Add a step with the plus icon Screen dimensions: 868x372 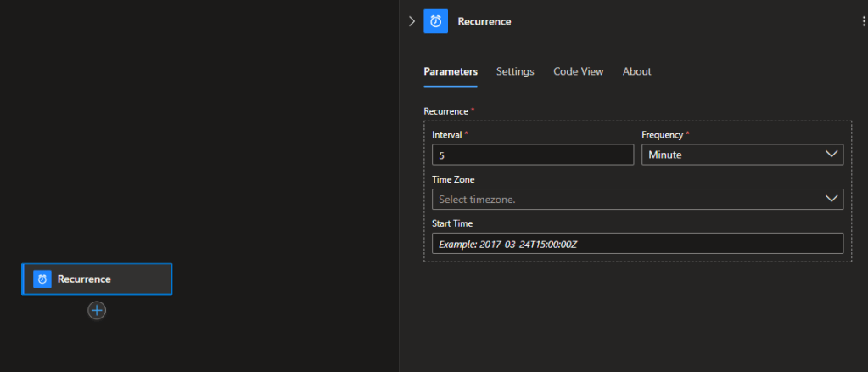tap(97, 311)
